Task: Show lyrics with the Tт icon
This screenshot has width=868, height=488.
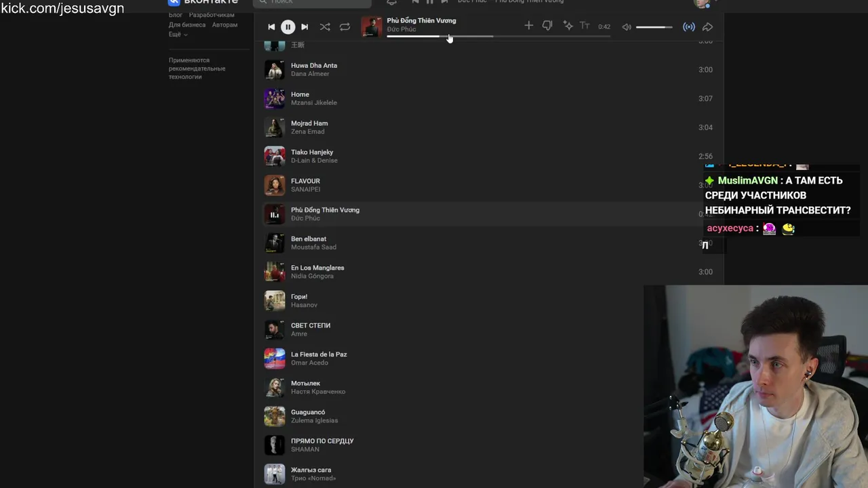Action: tap(585, 26)
